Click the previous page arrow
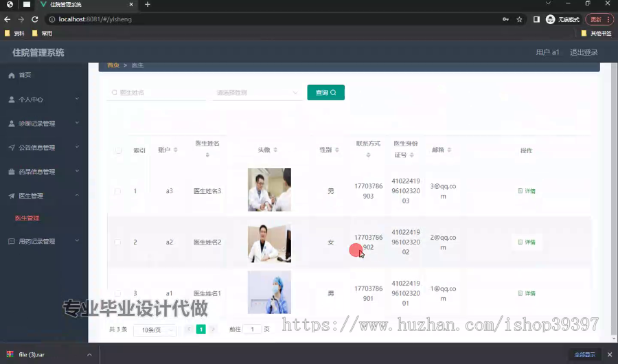This screenshot has width=618, height=364. click(189, 329)
